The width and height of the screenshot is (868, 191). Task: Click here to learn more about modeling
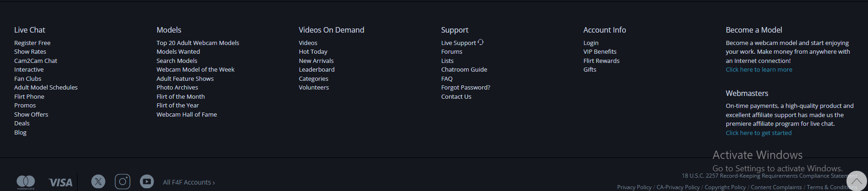point(759,70)
